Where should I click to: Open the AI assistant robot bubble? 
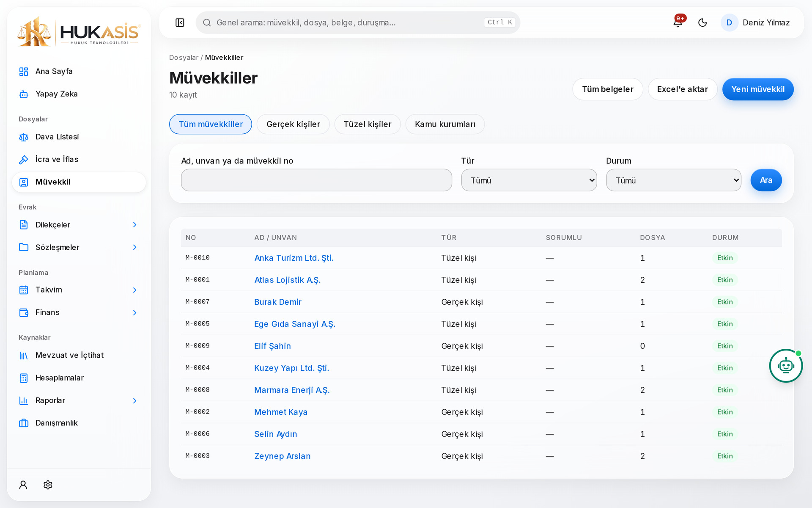click(x=786, y=366)
